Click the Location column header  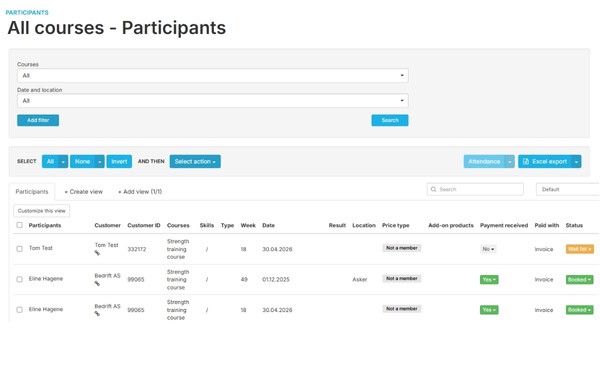364,225
